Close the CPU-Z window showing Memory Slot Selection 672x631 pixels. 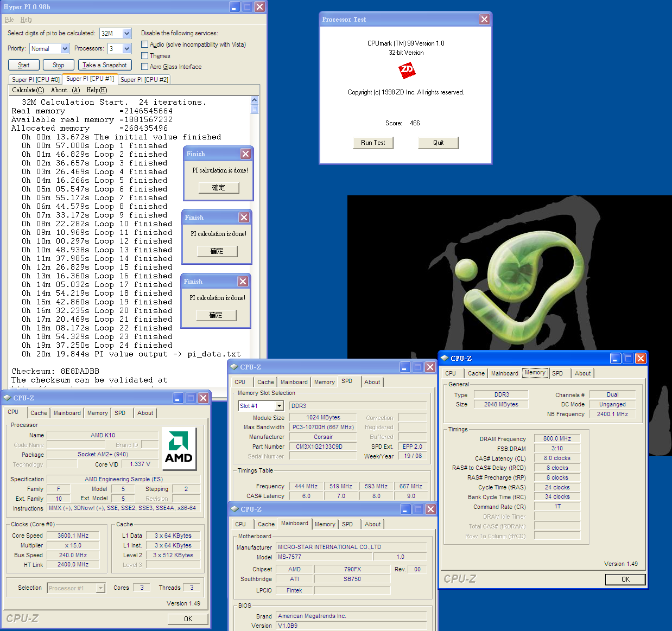[430, 367]
